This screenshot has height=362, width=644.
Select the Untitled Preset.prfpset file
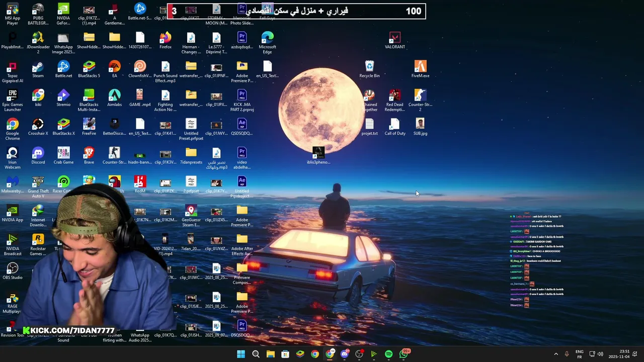tap(191, 129)
